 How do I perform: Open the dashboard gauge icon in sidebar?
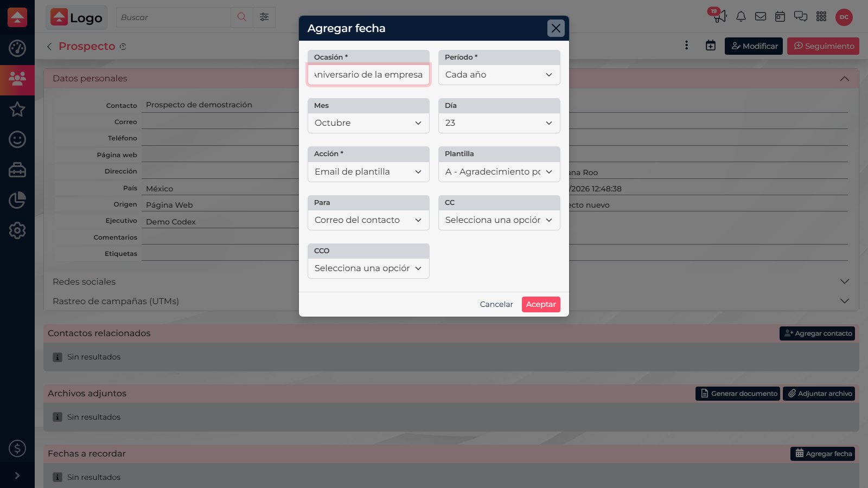pyautogui.click(x=17, y=48)
